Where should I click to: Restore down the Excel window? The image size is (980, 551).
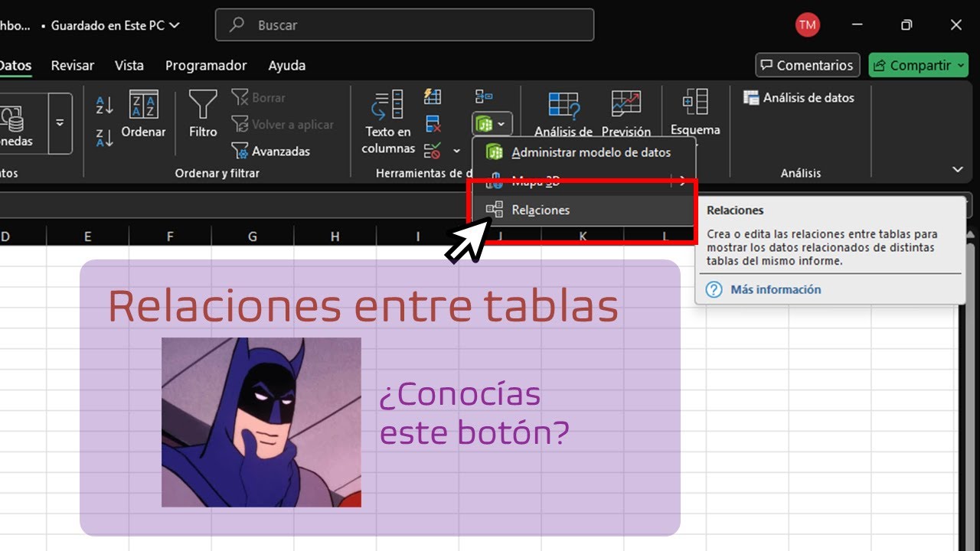click(906, 25)
